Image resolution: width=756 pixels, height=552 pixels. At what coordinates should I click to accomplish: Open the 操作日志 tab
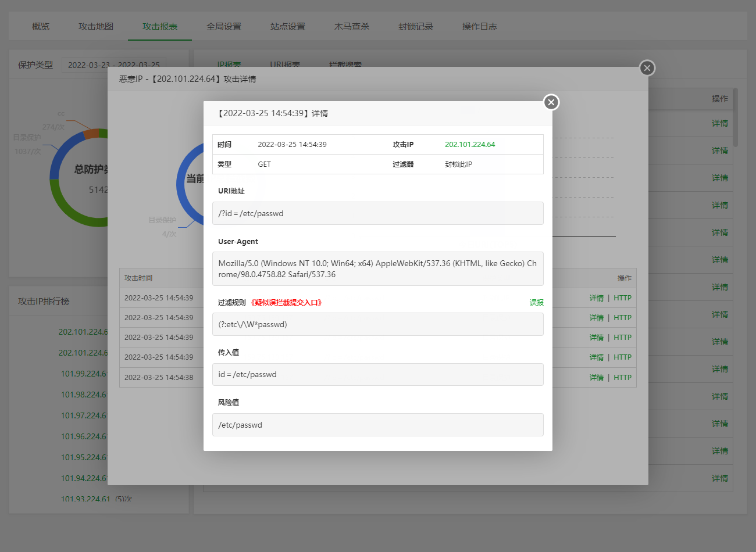pyautogui.click(x=480, y=27)
